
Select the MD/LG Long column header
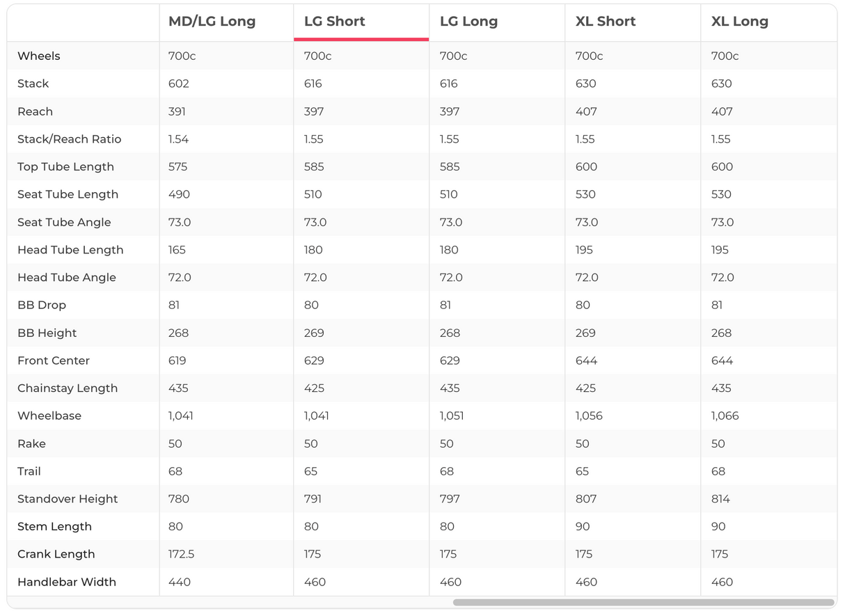[212, 22]
